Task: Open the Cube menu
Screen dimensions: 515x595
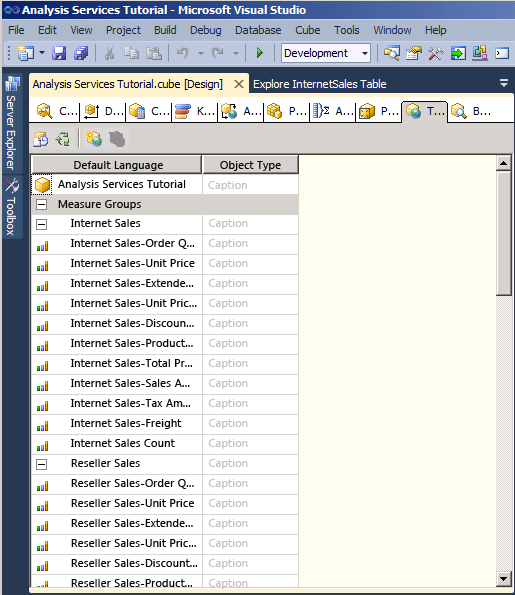Action: pyautogui.click(x=308, y=30)
